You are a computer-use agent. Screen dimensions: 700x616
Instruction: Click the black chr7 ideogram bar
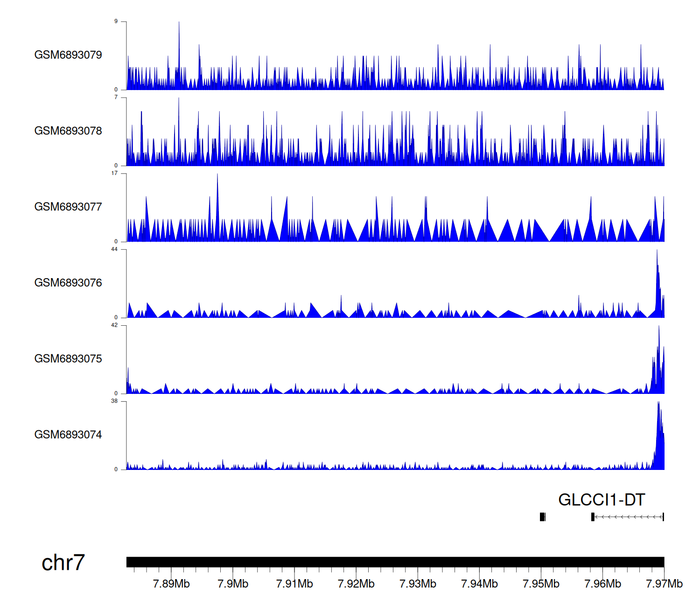pyautogui.click(x=395, y=562)
